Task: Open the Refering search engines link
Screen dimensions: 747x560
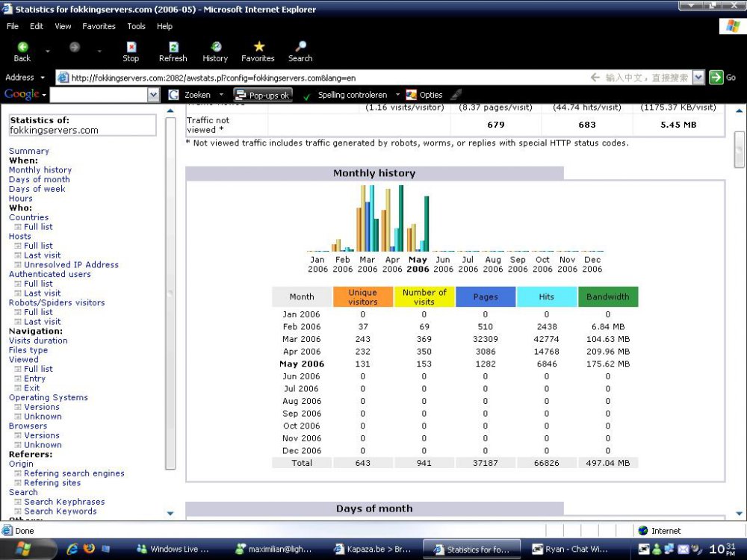Action: click(74, 473)
